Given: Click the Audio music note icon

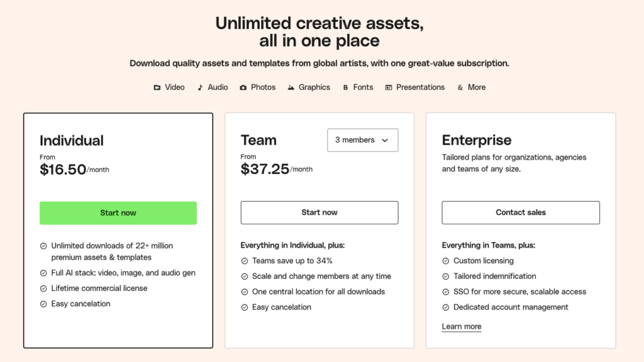Looking at the screenshot, I should point(200,87).
